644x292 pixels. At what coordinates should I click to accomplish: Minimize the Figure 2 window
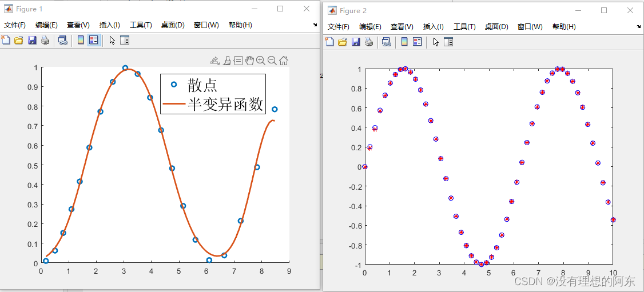tap(578, 11)
